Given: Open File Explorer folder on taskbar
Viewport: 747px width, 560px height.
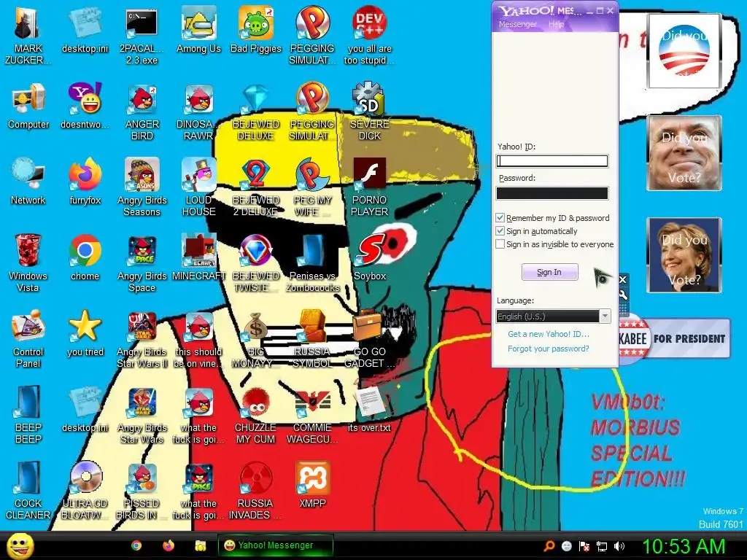Looking at the screenshot, I should click(200, 545).
